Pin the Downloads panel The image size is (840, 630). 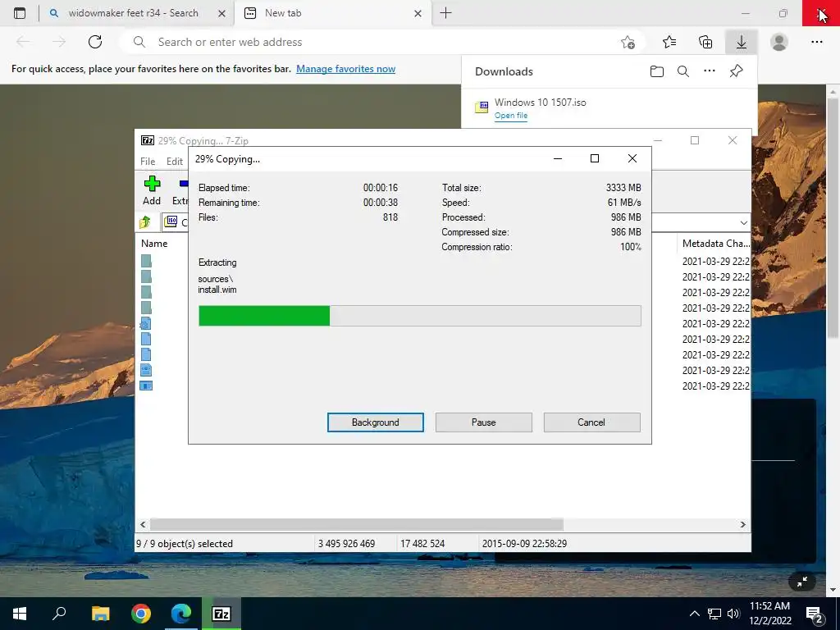click(x=736, y=71)
